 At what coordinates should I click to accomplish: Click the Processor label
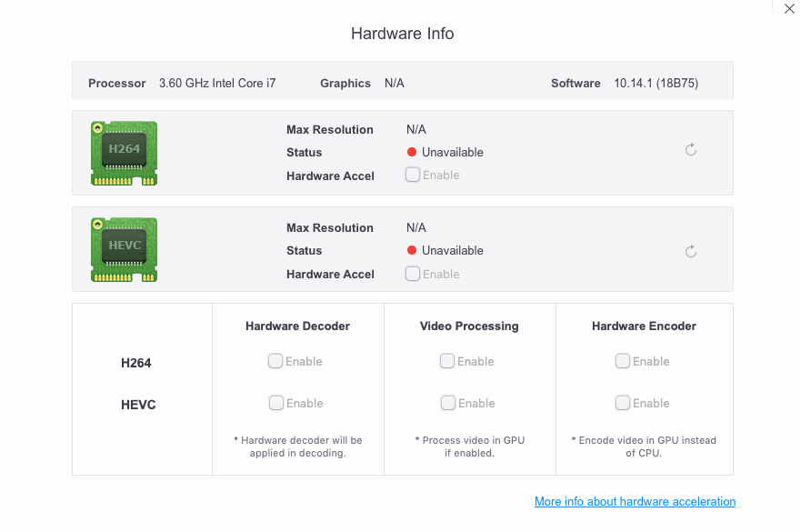117,84
